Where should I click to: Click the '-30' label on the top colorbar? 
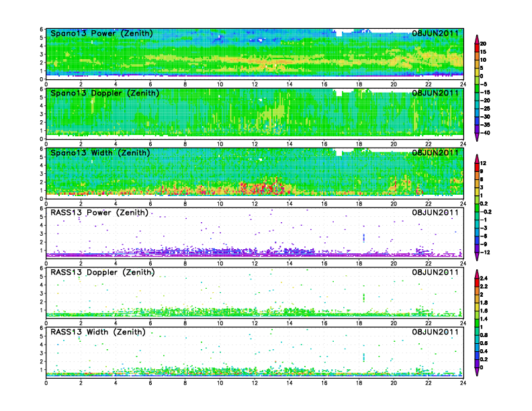485,117
